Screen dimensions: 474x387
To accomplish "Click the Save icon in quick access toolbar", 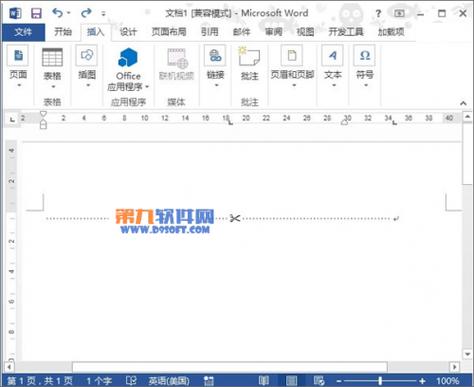I will 36,13.
